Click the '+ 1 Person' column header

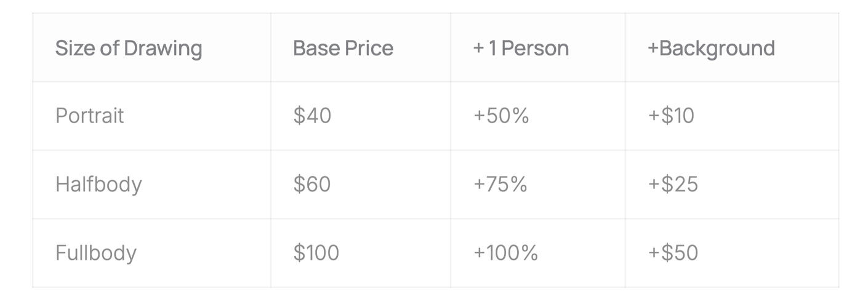(x=521, y=48)
